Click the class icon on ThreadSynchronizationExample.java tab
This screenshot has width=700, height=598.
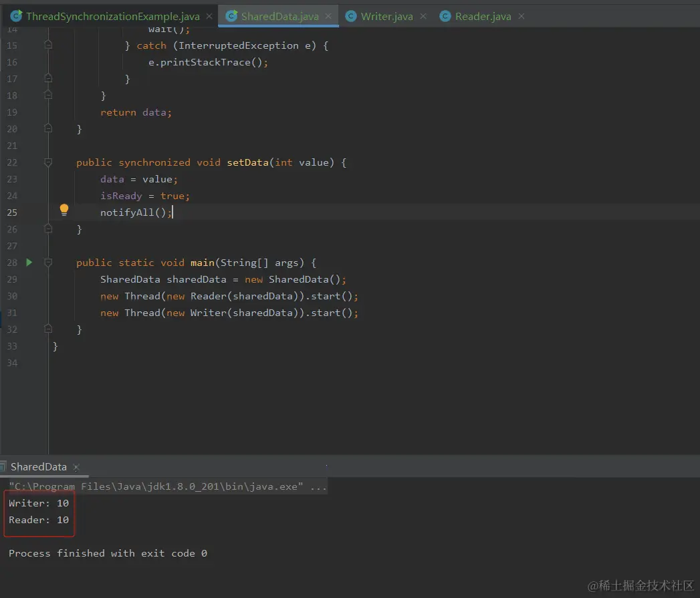click(x=16, y=17)
